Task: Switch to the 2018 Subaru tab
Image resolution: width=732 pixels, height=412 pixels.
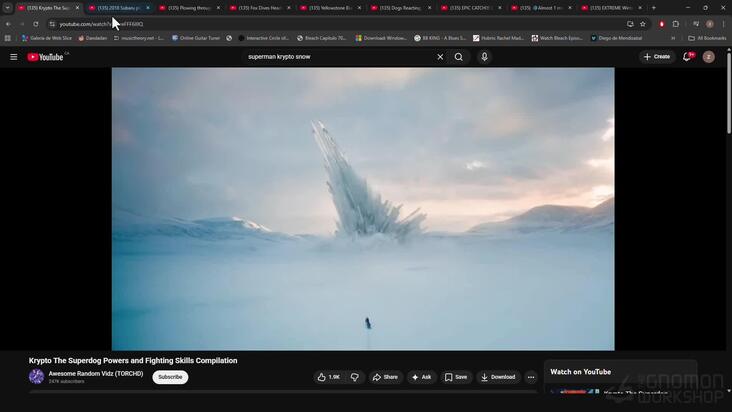Action: coord(119,8)
